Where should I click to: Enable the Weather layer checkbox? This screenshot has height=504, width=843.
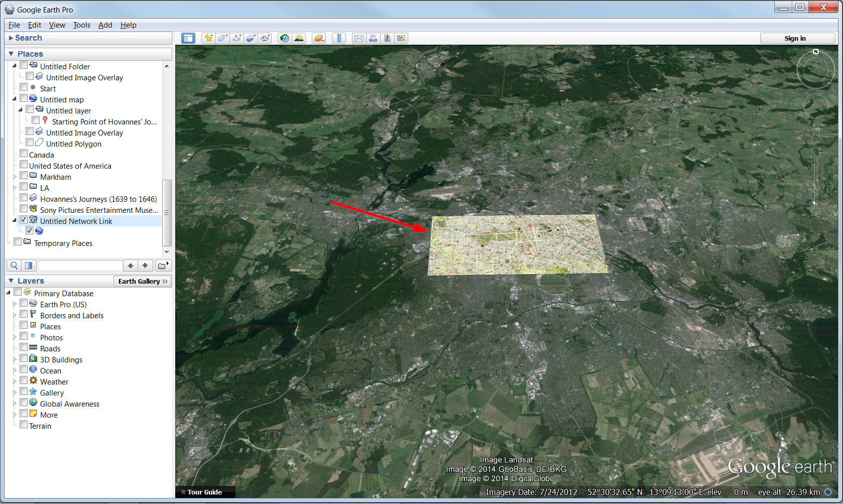coord(24,380)
